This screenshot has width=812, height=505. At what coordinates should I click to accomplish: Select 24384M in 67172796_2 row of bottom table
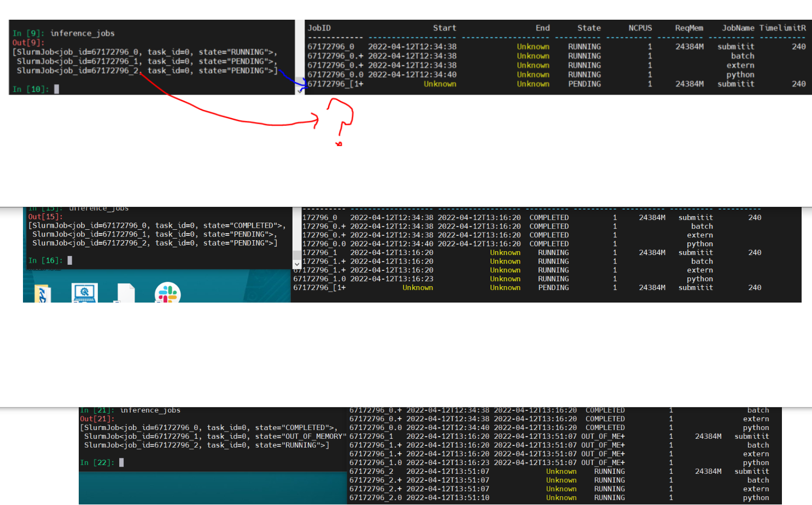pos(708,471)
